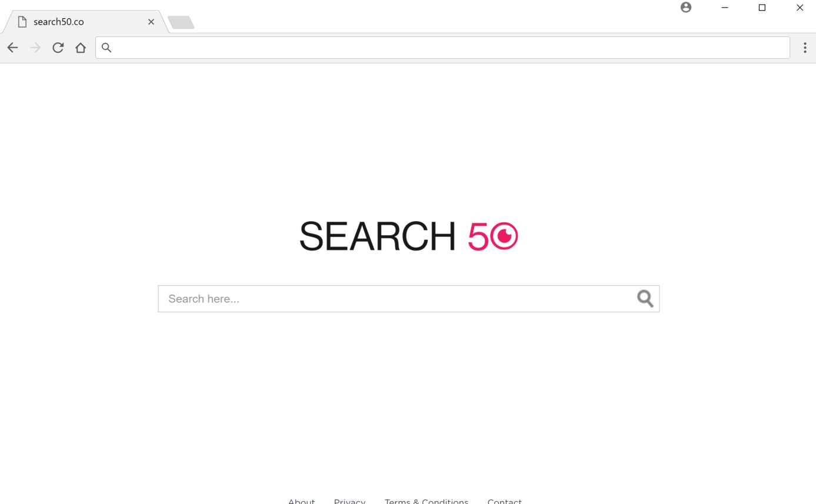This screenshot has width=816, height=504.
Task: Open the About link
Action: (301, 501)
